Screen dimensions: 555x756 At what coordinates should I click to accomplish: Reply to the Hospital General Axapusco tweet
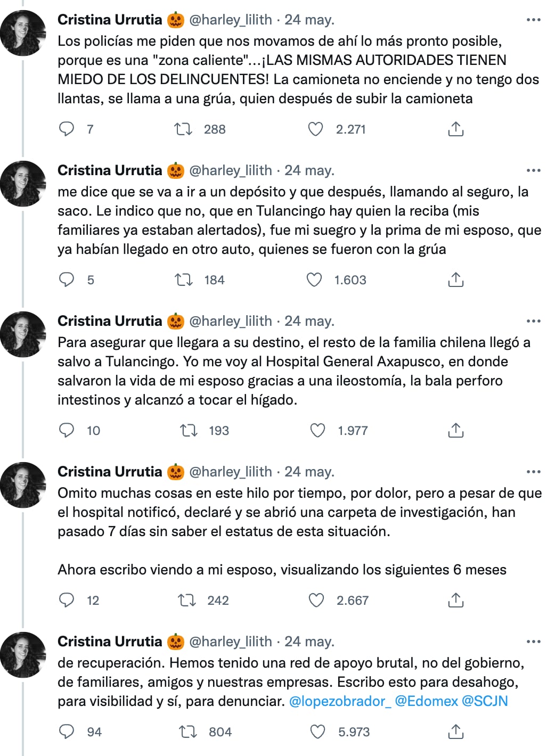pyautogui.click(x=67, y=430)
